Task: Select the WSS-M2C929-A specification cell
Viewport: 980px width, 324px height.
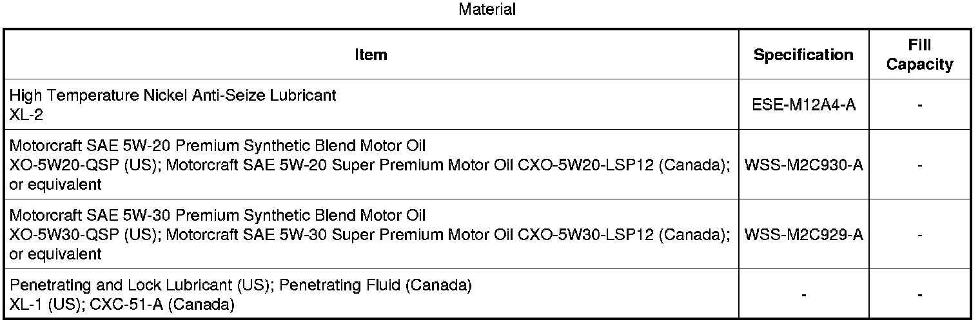Action: click(803, 234)
